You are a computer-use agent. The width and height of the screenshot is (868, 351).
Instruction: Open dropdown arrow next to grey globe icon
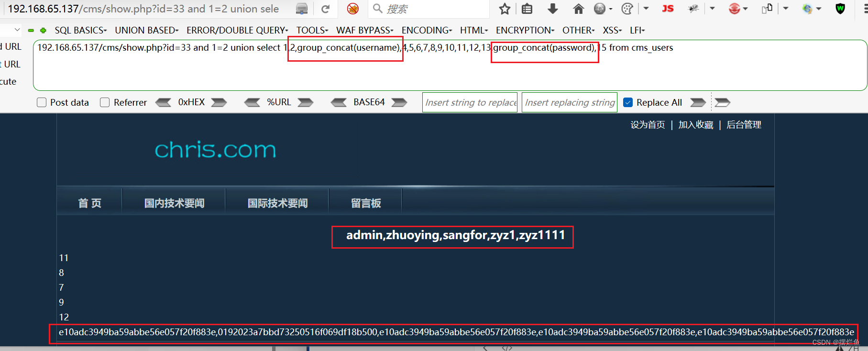pyautogui.click(x=611, y=9)
